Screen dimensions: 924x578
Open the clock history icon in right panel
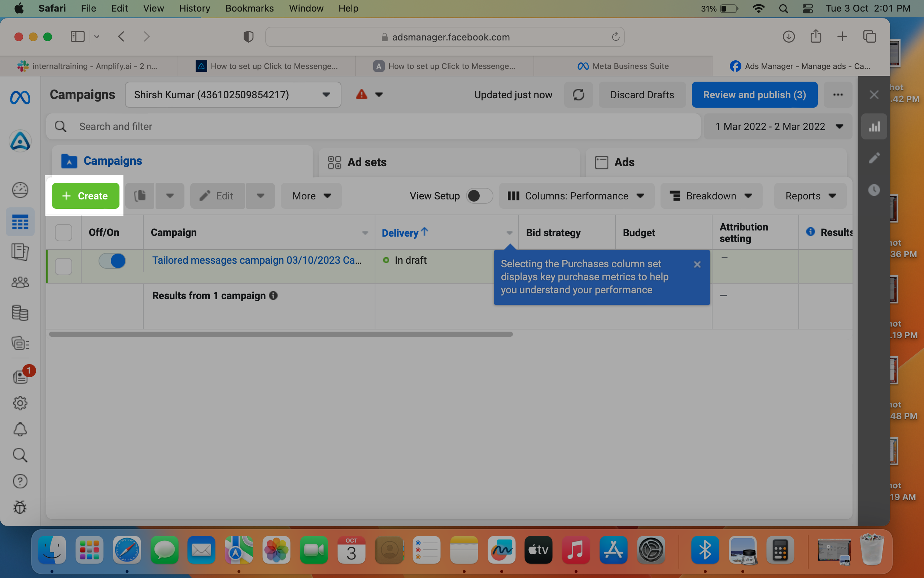(x=874, y=190)
